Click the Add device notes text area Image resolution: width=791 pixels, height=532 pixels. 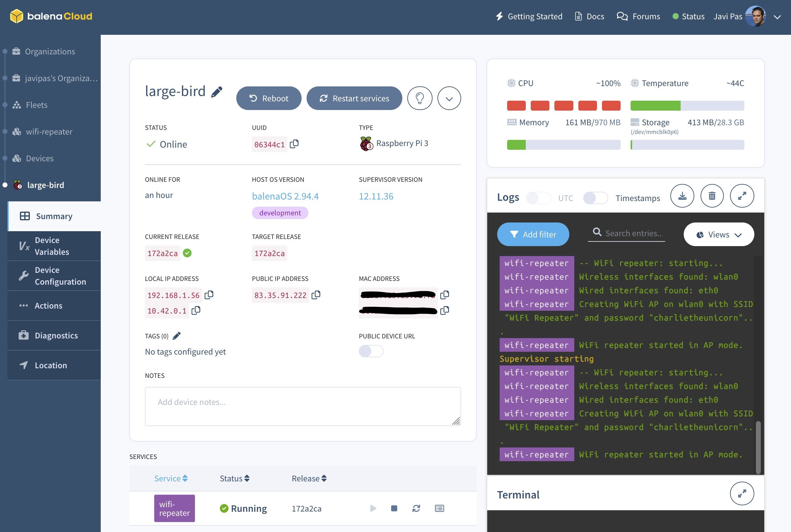pyautogui.click(x=303, y=406)
